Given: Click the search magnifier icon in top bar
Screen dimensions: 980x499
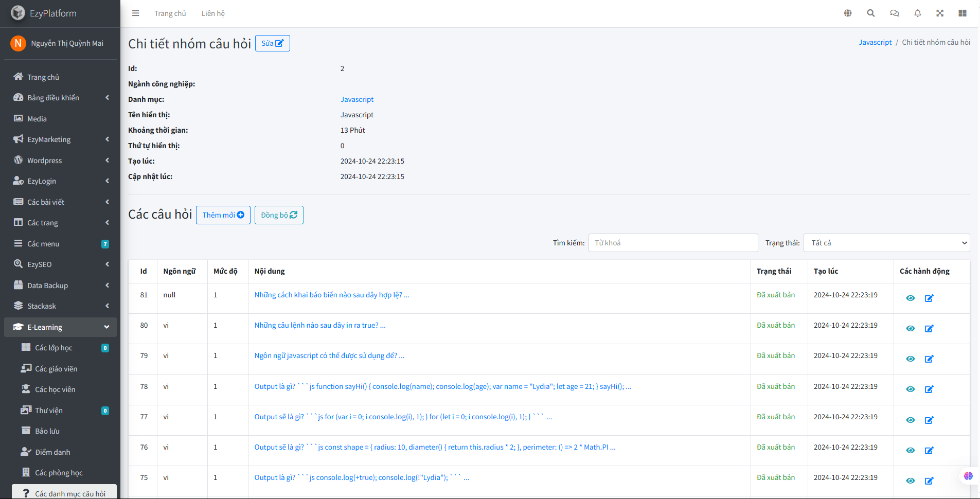Looking at the screenshot, I should [x=871, y=13].
